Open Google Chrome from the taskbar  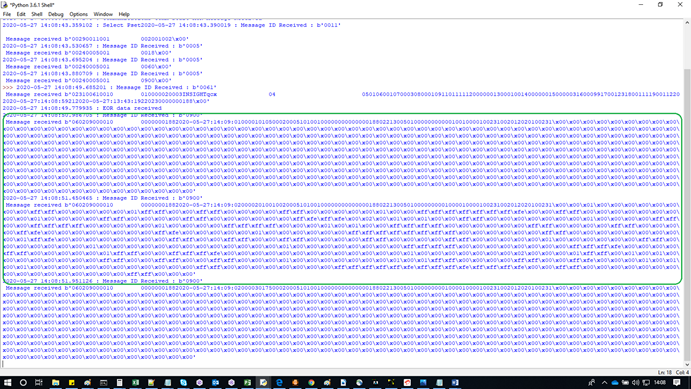312,382
